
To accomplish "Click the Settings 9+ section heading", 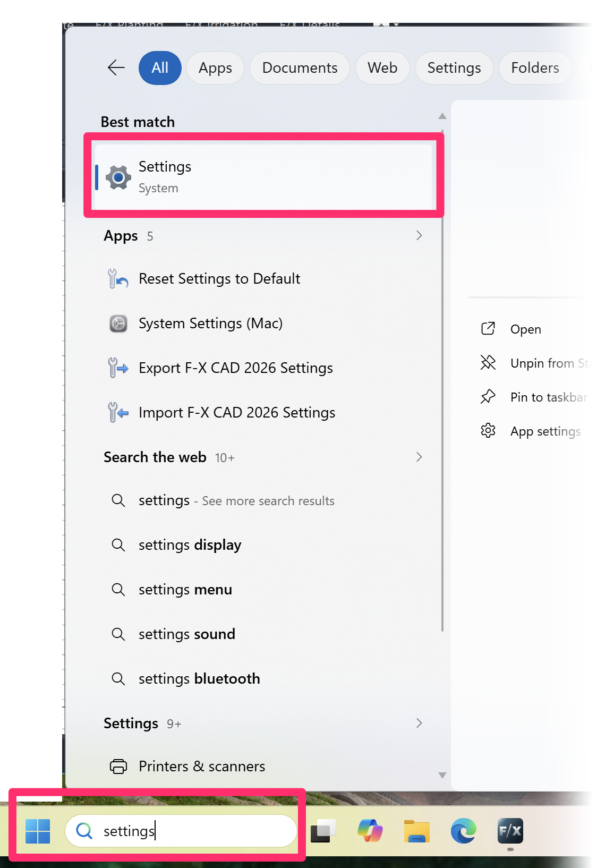I will [142, 724].
